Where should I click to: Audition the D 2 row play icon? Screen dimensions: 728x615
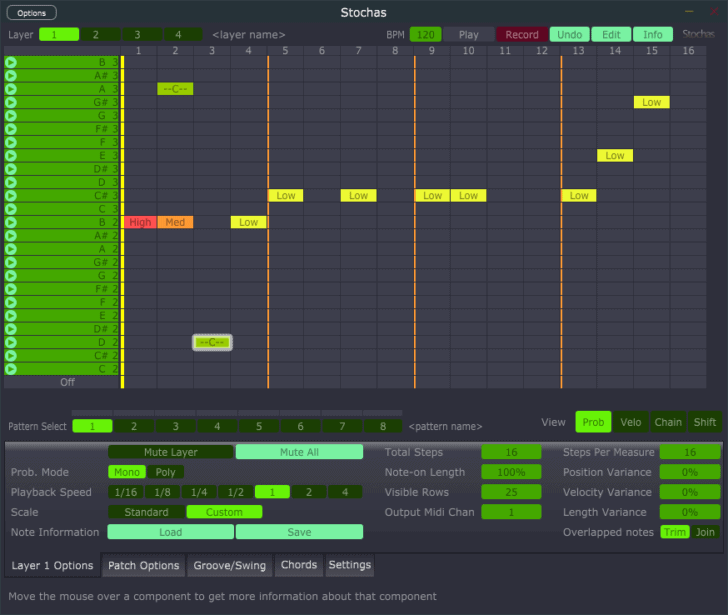(x=11, y=342)
